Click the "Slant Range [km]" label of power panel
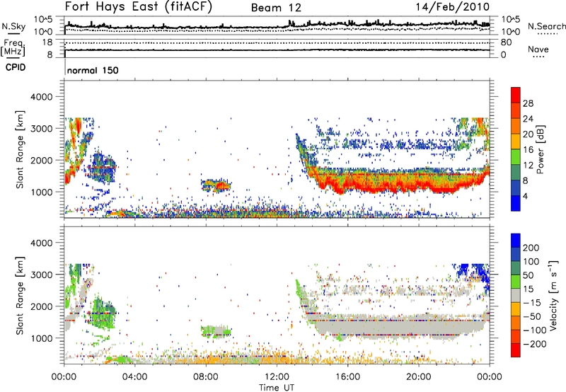The image size is (566, 392). [20, 149]
